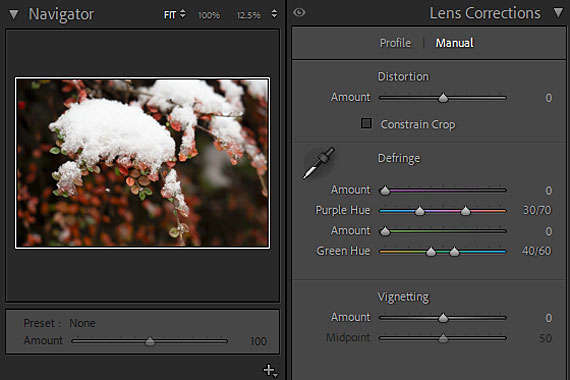
Task: Click the Distortion section heading
Action: (403, 77)
